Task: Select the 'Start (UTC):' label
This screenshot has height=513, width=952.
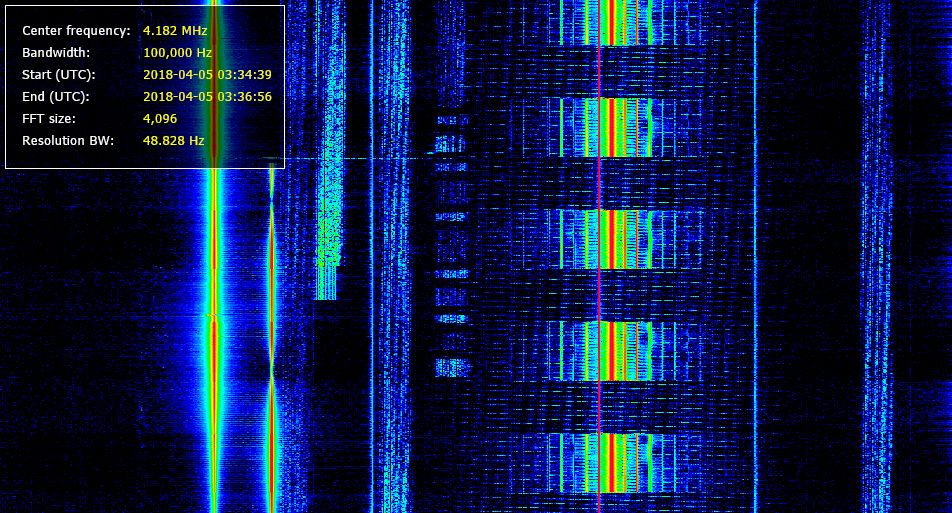Action: (x=58, y=75)
